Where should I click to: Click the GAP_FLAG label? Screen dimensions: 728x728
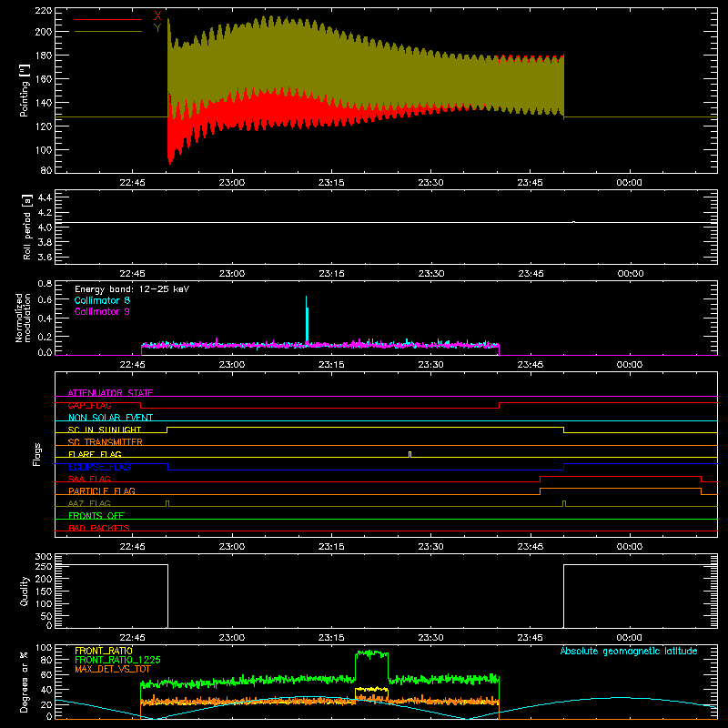(89, 405)
